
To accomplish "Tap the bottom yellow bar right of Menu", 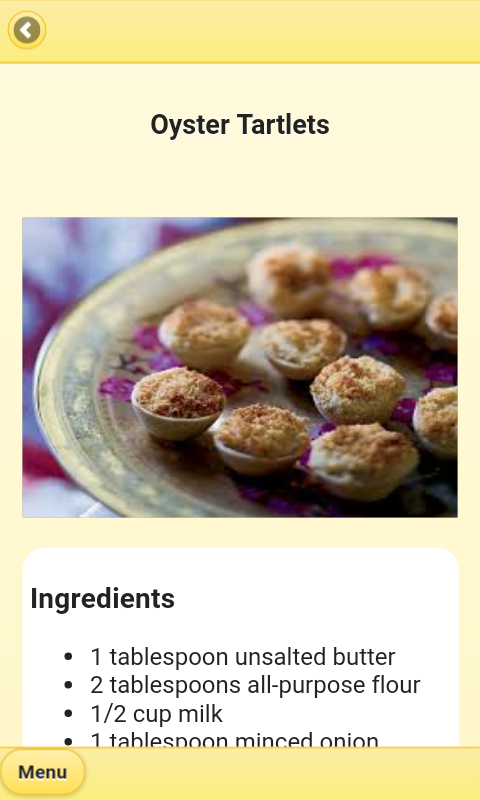I will point(283,773).
